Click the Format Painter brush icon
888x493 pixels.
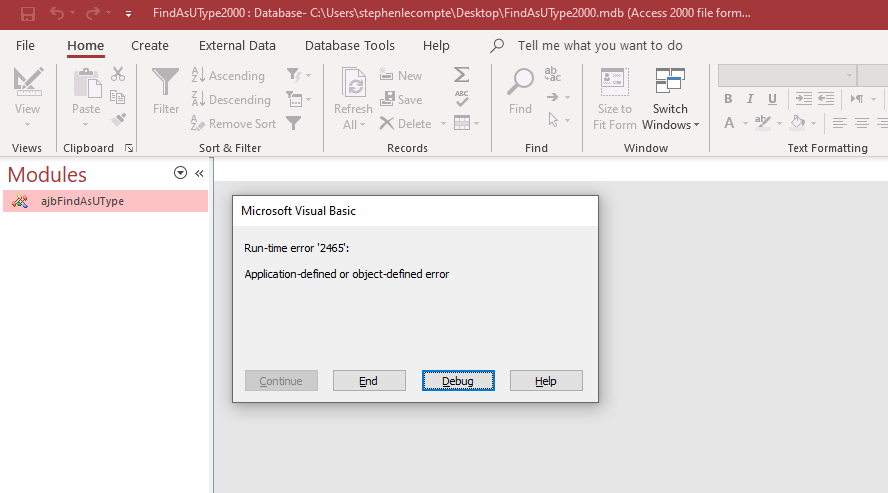(118, 121)
